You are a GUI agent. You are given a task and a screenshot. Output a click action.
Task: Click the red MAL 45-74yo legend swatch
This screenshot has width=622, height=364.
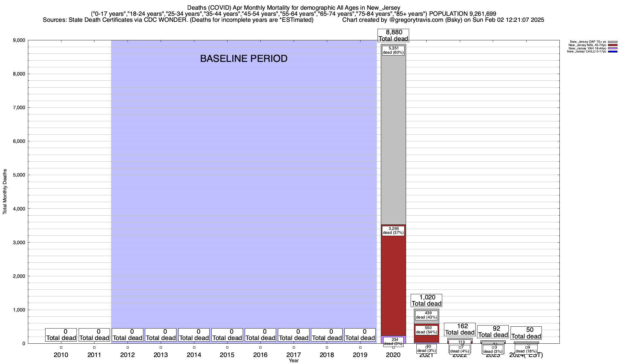pyautogui.click(x=613, y=45)
